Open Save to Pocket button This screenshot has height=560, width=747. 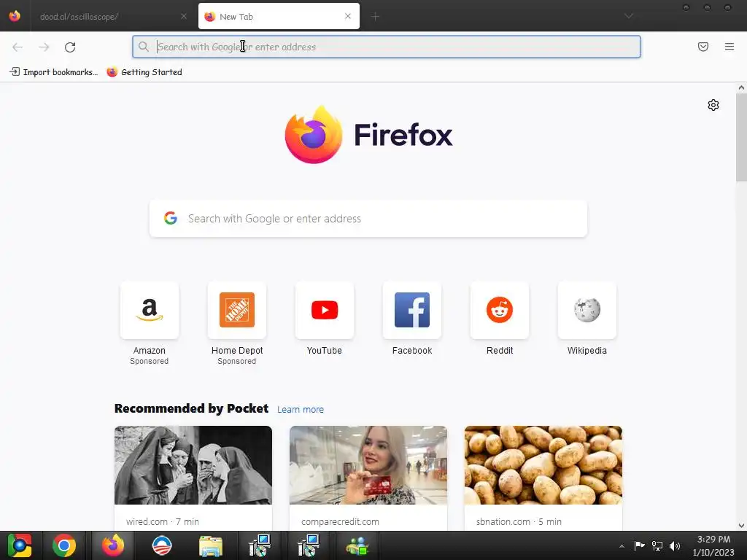[x=703, y=47]
